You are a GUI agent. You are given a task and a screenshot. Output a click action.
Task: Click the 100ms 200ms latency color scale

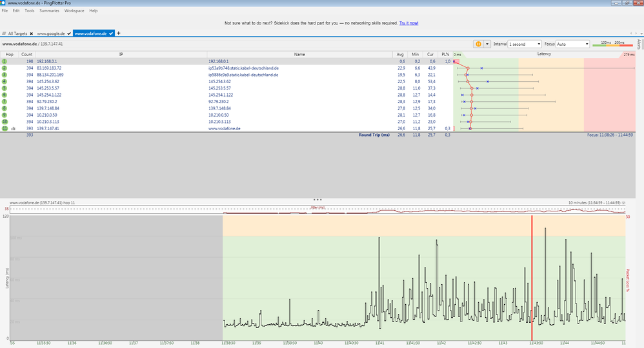point(612,44)
